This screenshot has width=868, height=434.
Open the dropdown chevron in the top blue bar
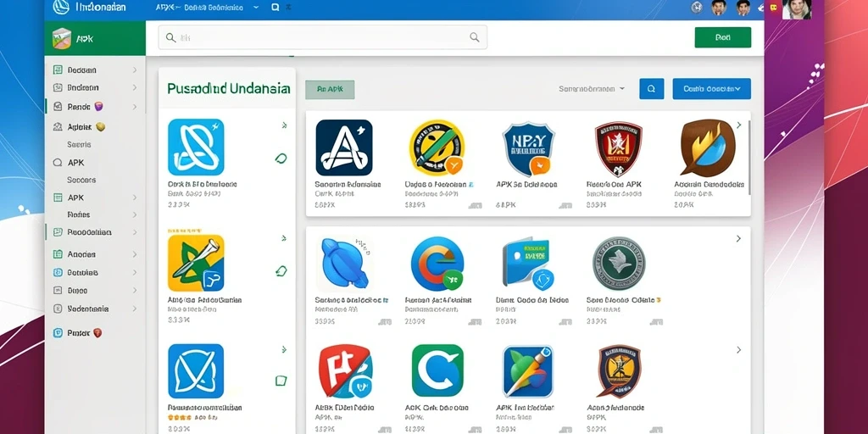click(255, 7)
